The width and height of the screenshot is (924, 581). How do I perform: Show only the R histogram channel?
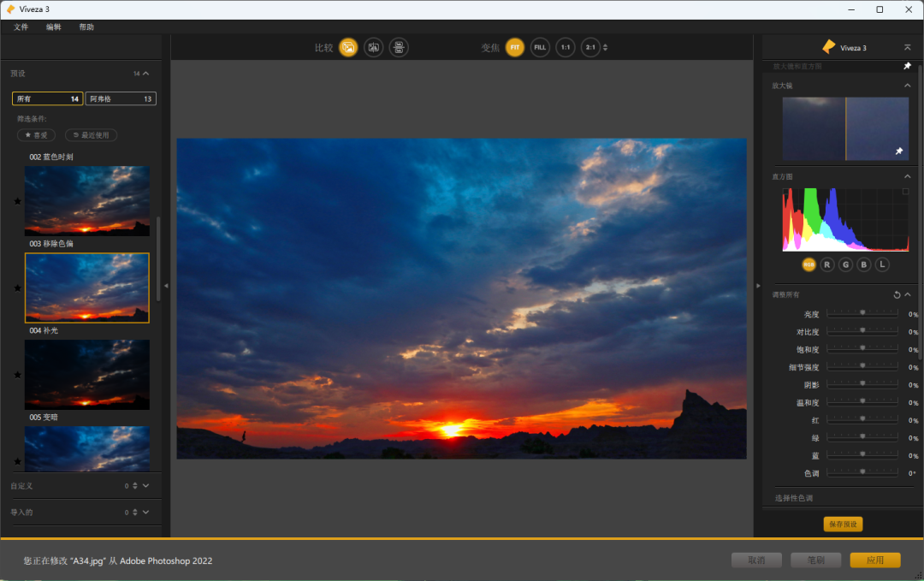826,265
